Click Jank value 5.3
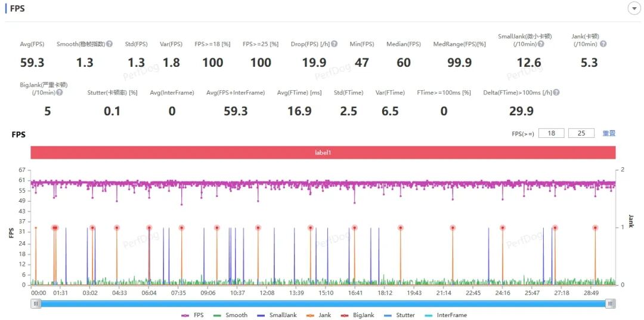 point(589,63)
